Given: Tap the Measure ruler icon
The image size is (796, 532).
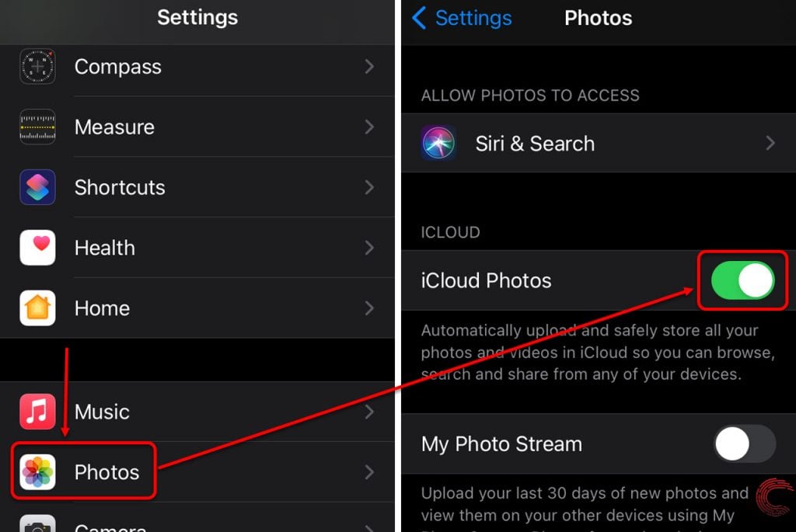Looking at the screenshot, I should [37, 127].
